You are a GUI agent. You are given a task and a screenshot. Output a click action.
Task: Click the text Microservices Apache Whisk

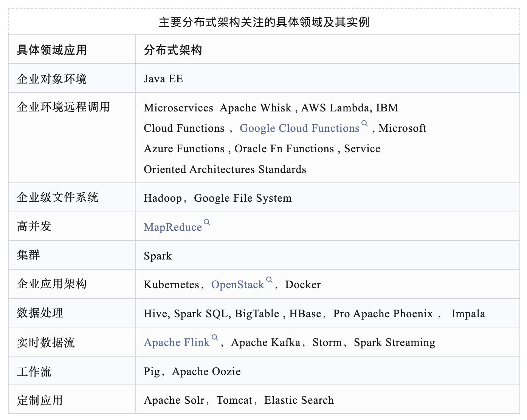(217, 108)
